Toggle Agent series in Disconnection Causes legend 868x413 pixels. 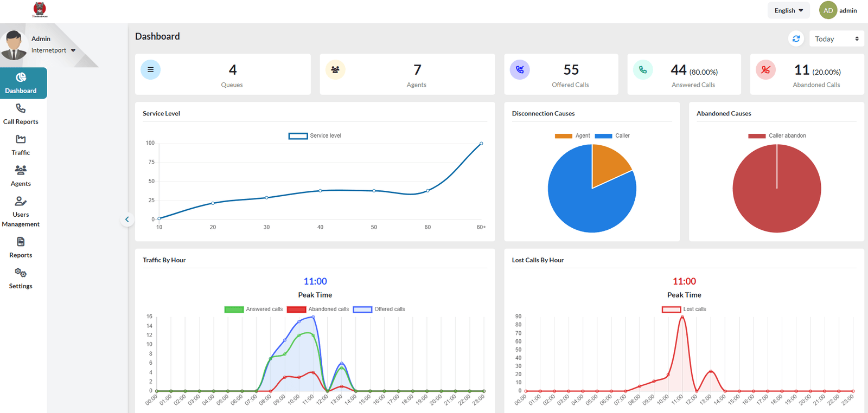pos(572,136)
